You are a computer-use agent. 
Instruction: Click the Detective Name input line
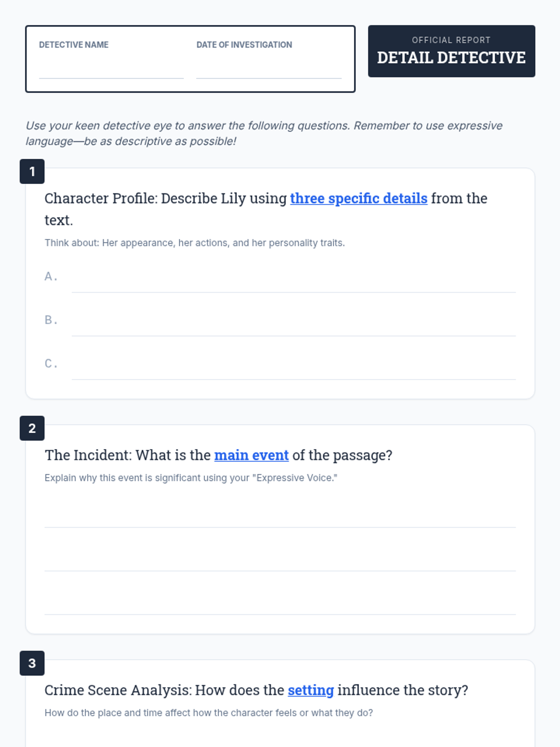111,70
